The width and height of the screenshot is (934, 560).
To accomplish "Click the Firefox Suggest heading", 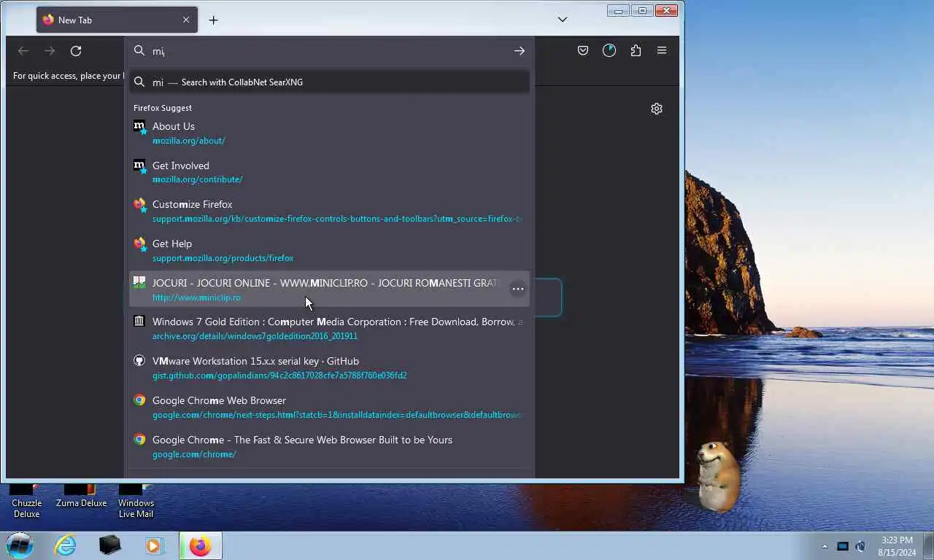I will click(163, 108).
